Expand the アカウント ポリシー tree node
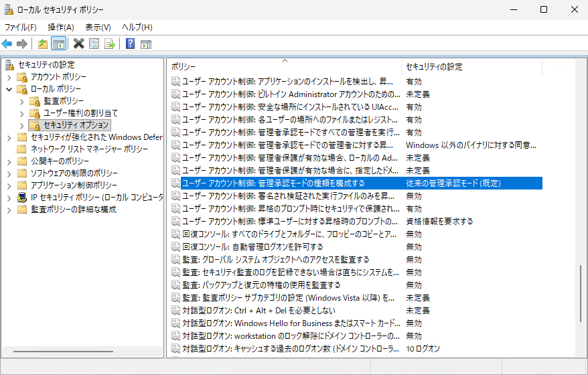The width and height of the screenshot is (588, 375). pyautogui.click(x=9, y=78)
